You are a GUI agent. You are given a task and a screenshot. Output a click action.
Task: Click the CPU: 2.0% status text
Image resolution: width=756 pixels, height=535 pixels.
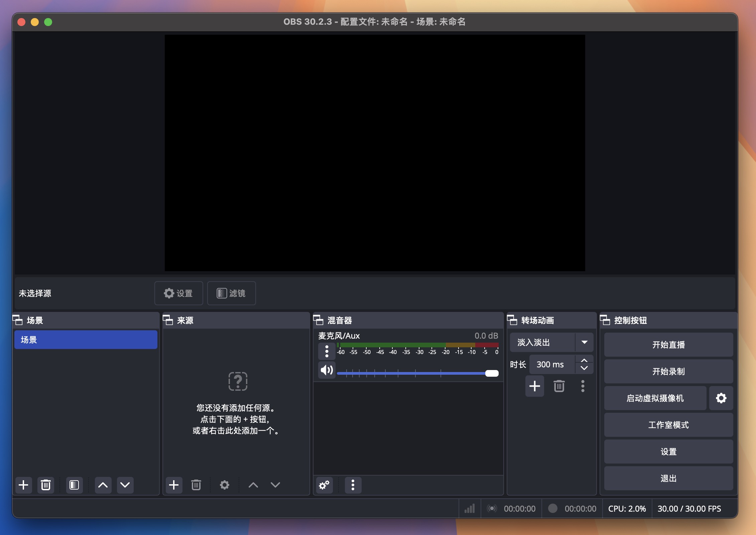tap(627, 509)
